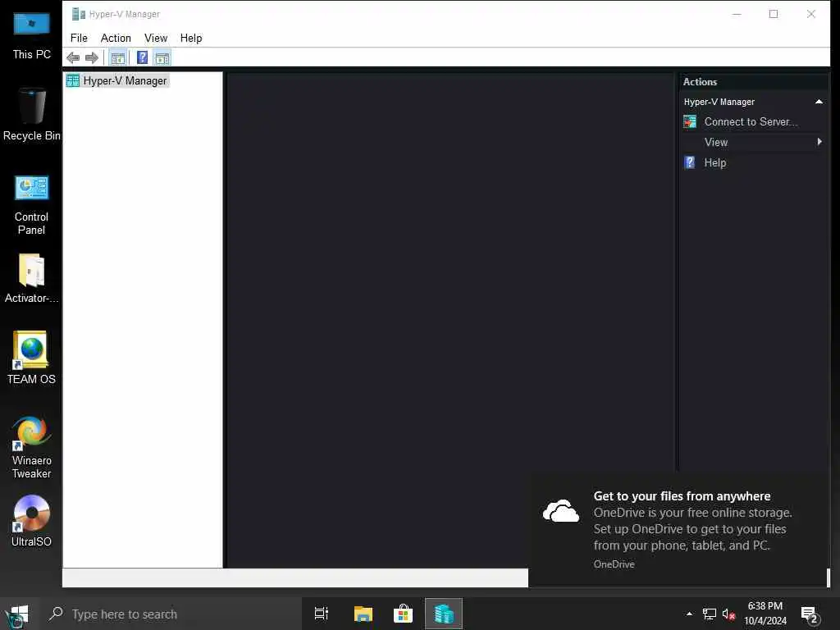Show hidden system tray icons
Viewport: 840px width, 630px height.
689,614
